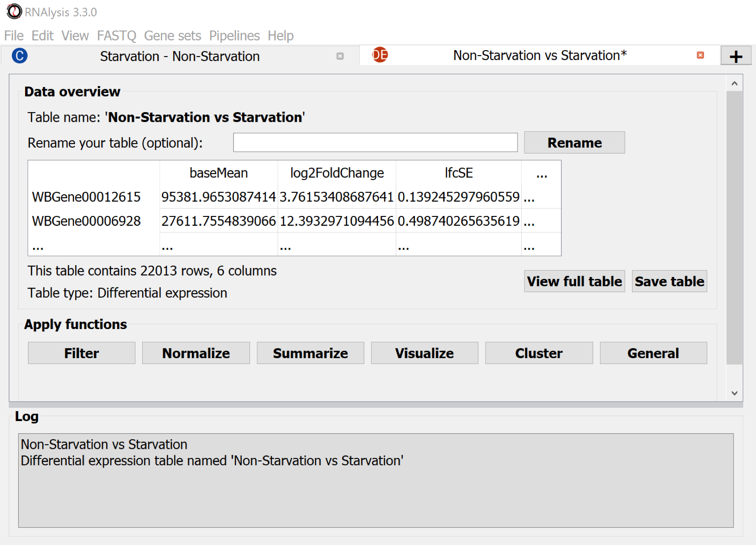Click the RNAlysis application logo icon

[x=14, y=12]
